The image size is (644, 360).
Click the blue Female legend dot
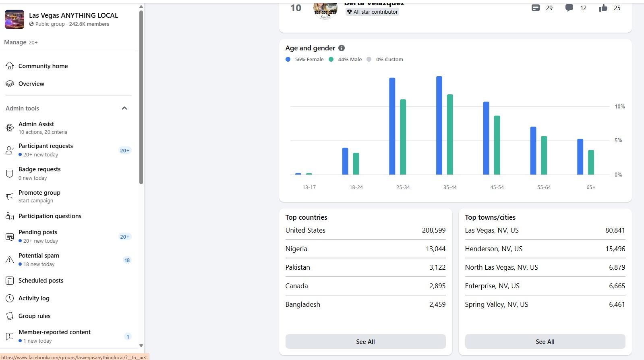click(x=288, y=59)
